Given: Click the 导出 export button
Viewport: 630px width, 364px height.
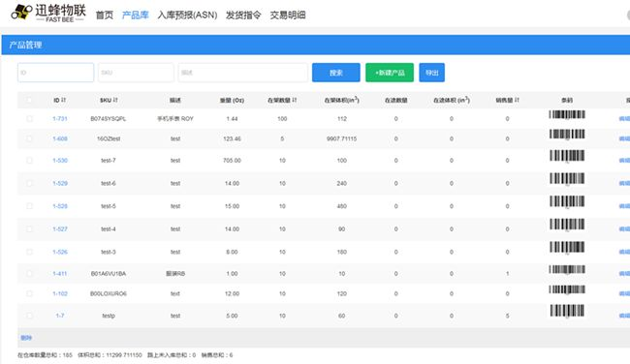Looking at the screenshot, I should 432,73.
